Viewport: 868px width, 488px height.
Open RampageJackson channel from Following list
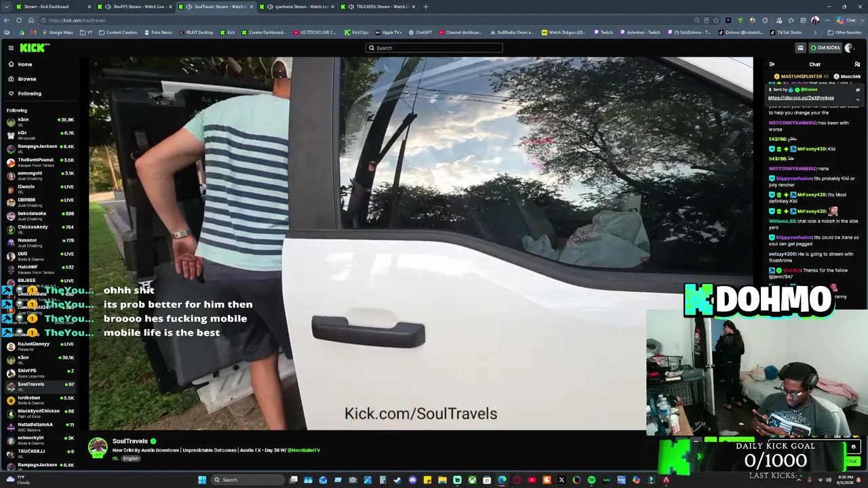[41, 148]
